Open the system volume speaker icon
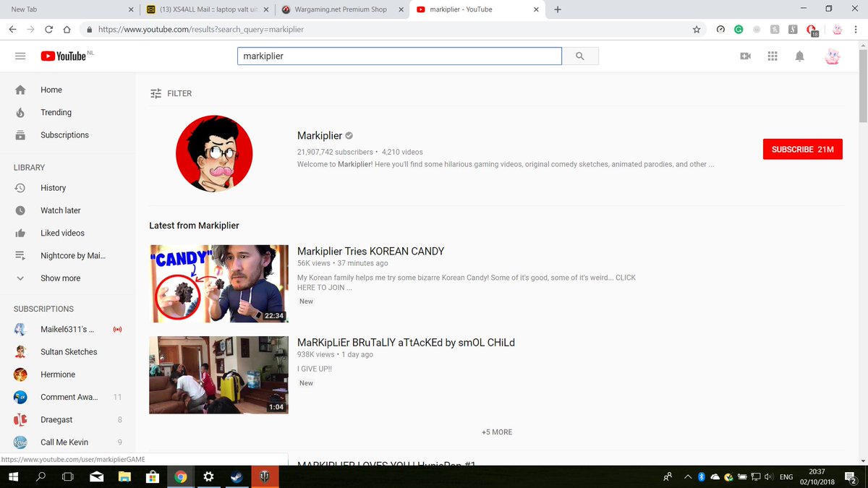The height and width of the screenshot is (488, 868). point(767,476)
